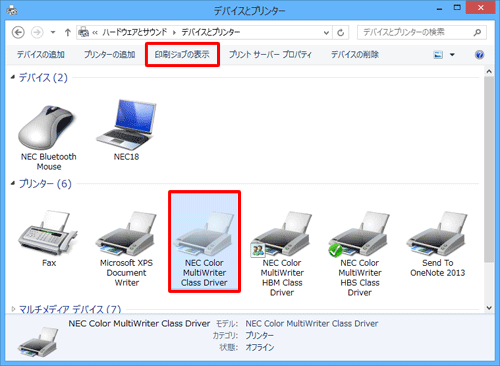Expand the マルチメディア デバイス (7) group
Image resolution: width=500 pixels, height=366 pixels.
[x=13, y=309]
